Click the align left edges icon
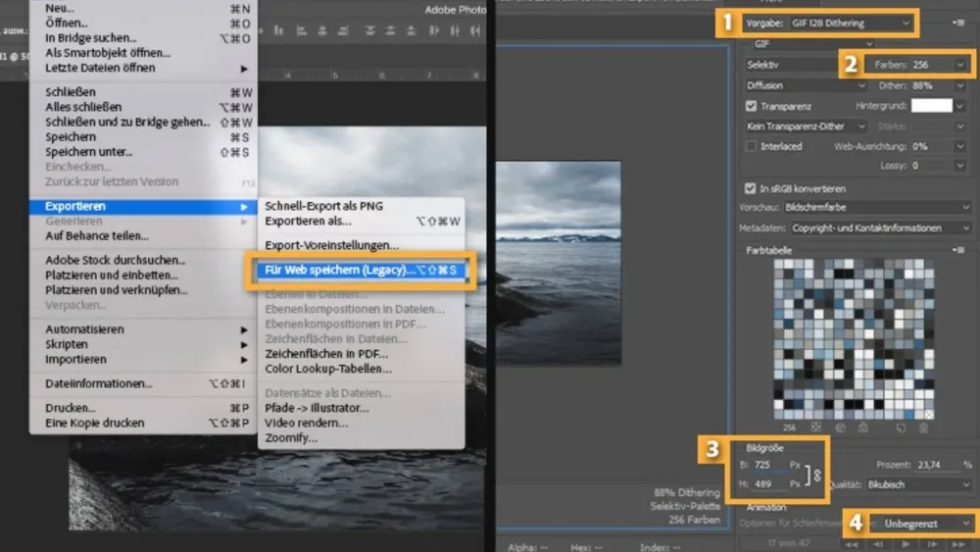This screenshot has width=980, height=552. 301,30
